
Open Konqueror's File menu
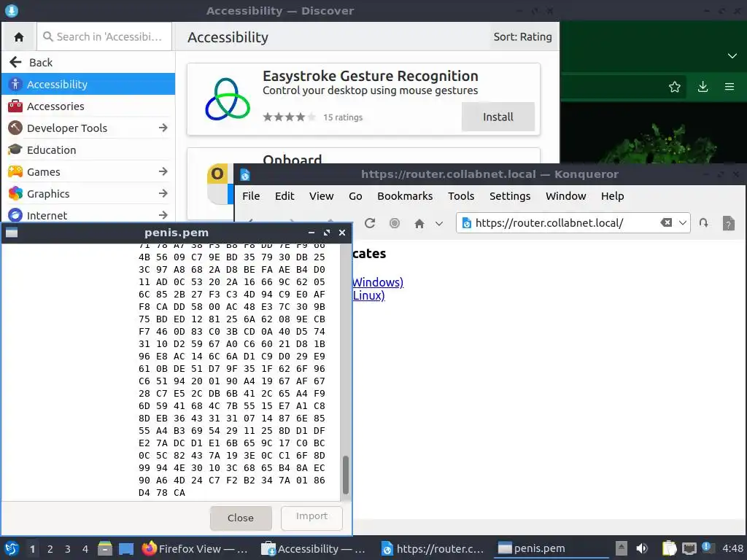point(251,196)
